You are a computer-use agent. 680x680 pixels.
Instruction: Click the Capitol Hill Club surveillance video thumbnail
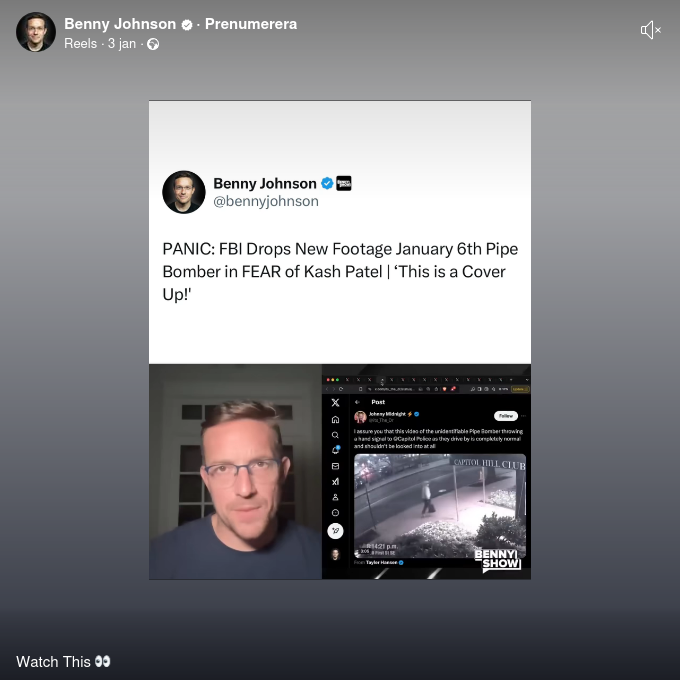(440, 506)
